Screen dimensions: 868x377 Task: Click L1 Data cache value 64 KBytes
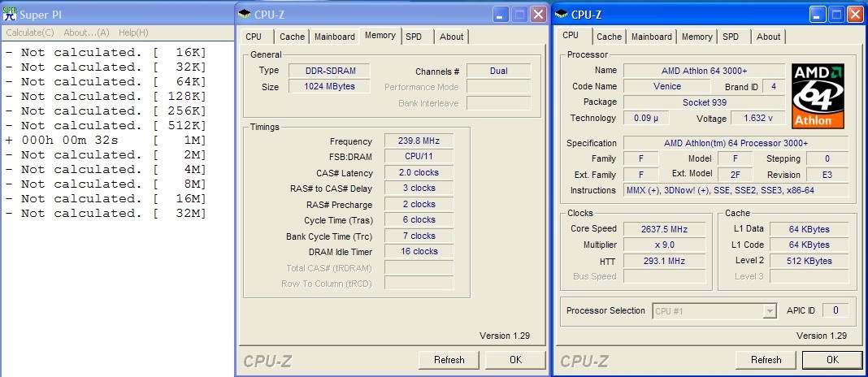(x=809, y=229)
